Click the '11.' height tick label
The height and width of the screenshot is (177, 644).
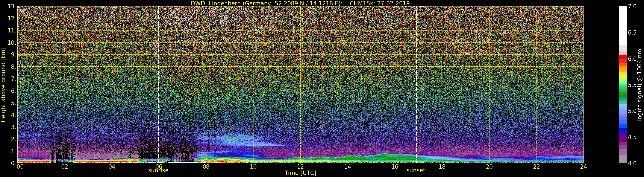pyautogui.click(x=12, y=31)
